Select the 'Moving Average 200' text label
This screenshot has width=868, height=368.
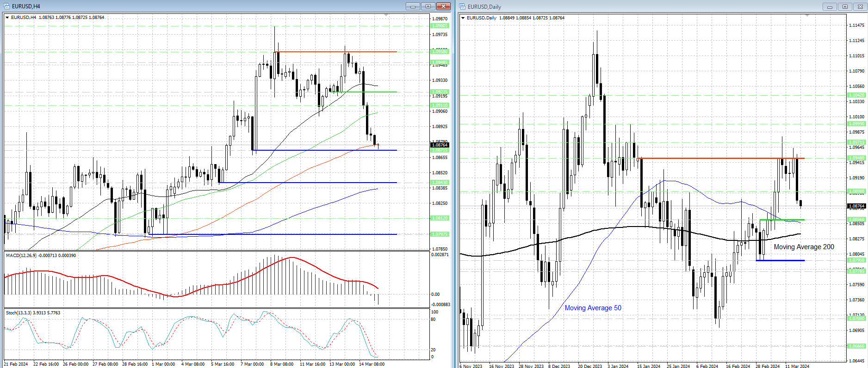pos(804,247)
